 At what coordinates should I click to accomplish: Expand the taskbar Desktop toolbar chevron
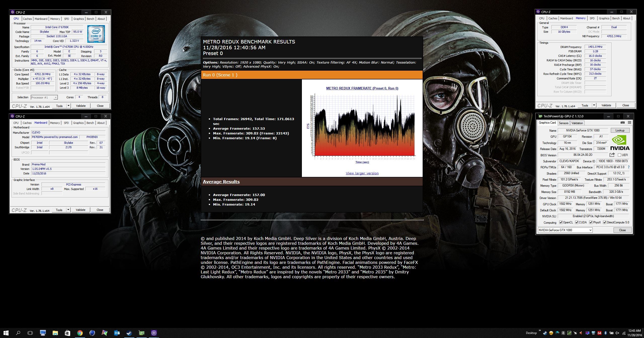[540, 330]
